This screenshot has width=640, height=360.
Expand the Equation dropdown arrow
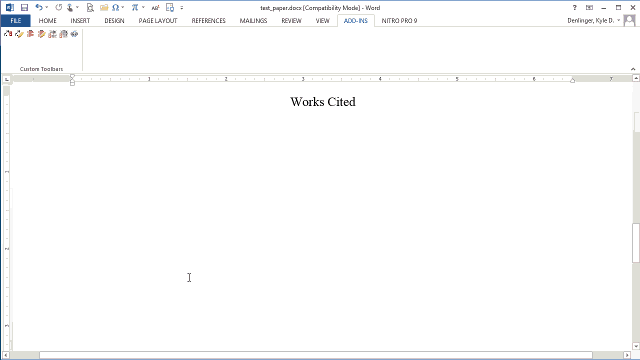click(x=143, y=7)
